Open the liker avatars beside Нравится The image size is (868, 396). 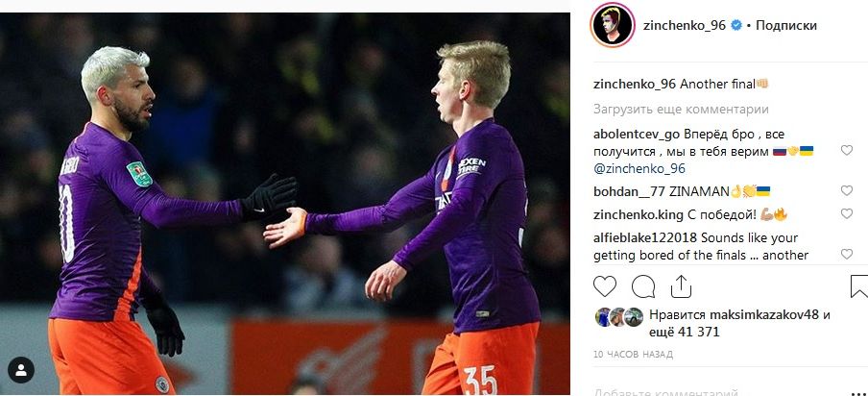pos(618,317)
